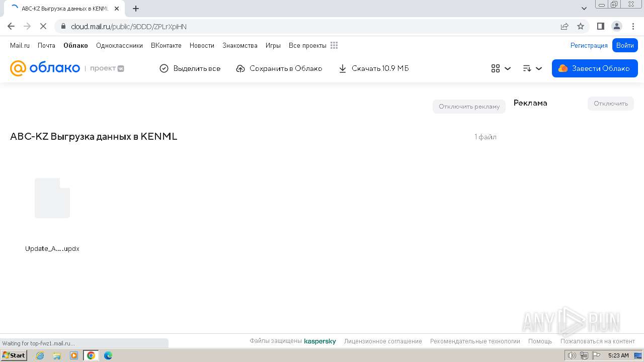Open the Windows Start menu
This screenshot has width=644, height=362.
click(14, 355)
